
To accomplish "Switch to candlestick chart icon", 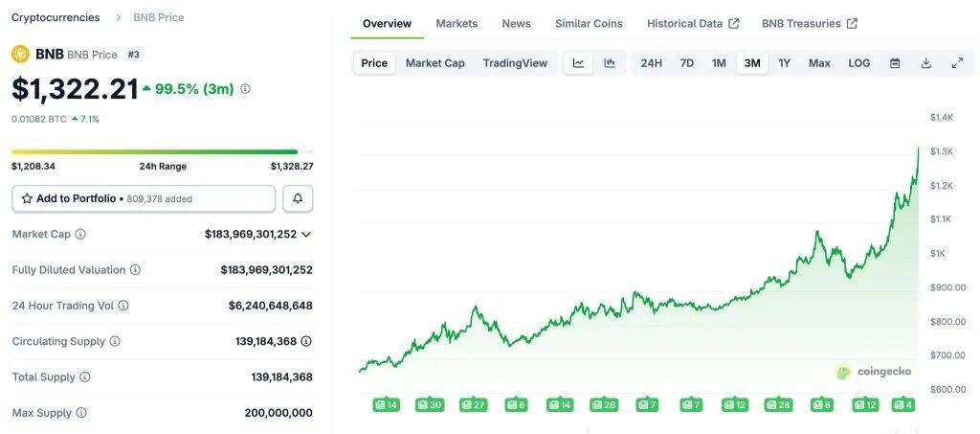I will coord(609,63).
